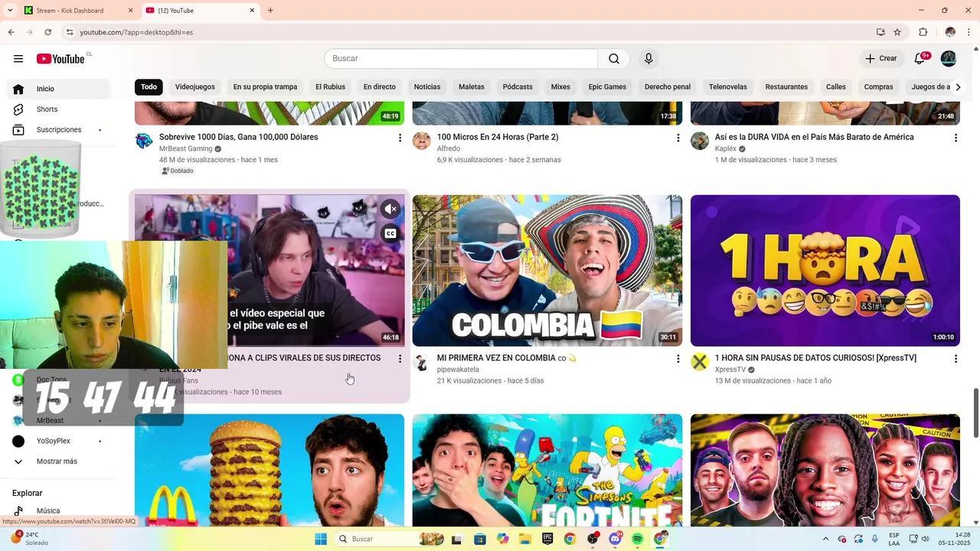The height and width of the screenshot is (551, 980).
Task: Reload the page in Chrome
Action: tap(47, 32)
